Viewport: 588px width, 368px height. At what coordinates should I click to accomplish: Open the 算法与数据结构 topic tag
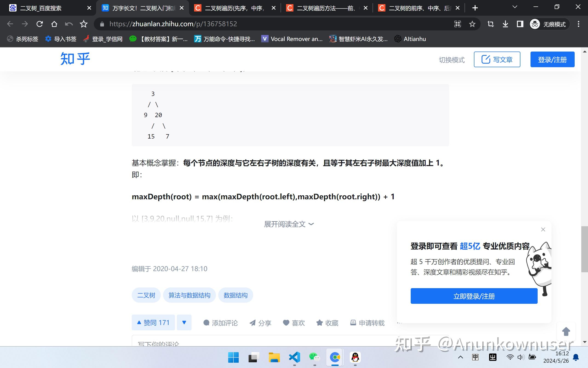(x=189, y=295)
